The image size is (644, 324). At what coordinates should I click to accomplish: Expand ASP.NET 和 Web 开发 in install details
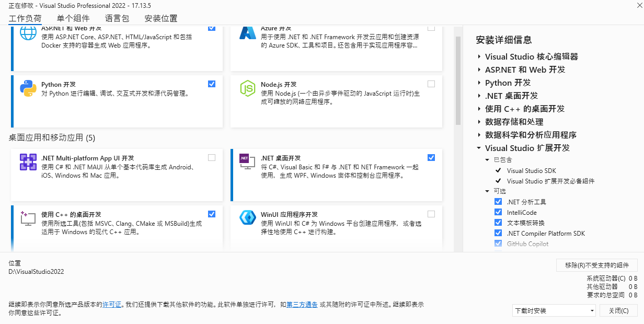click(479, 70)
